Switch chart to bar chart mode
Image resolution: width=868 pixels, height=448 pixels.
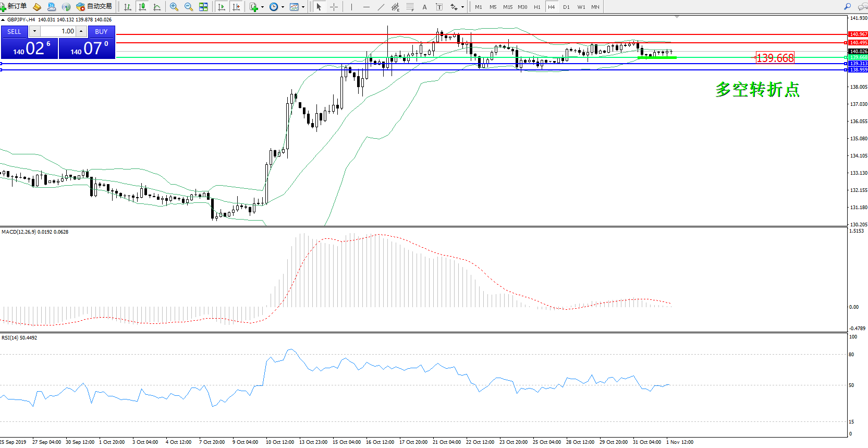128,7
